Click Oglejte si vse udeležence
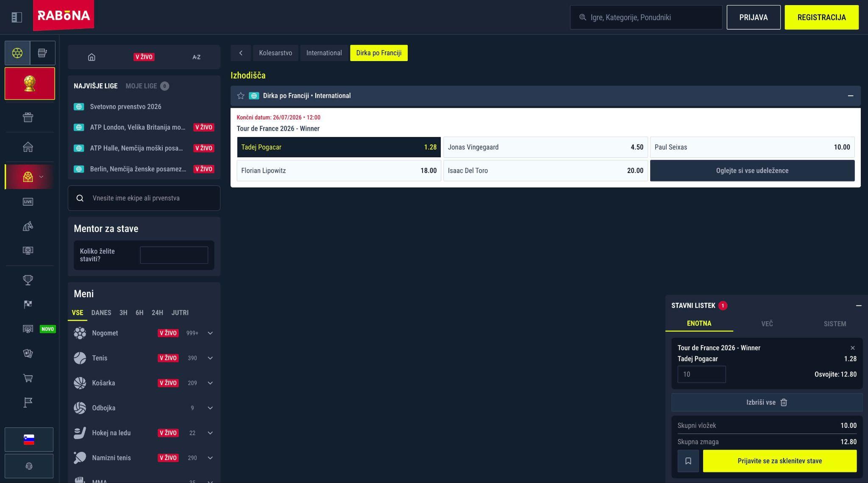 (752, 170)
